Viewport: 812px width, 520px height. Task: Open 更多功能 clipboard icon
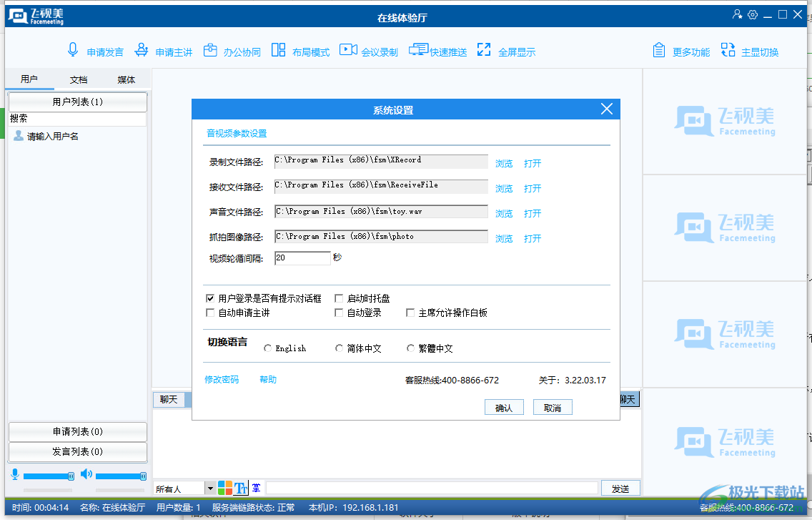[x=659, y=50]
